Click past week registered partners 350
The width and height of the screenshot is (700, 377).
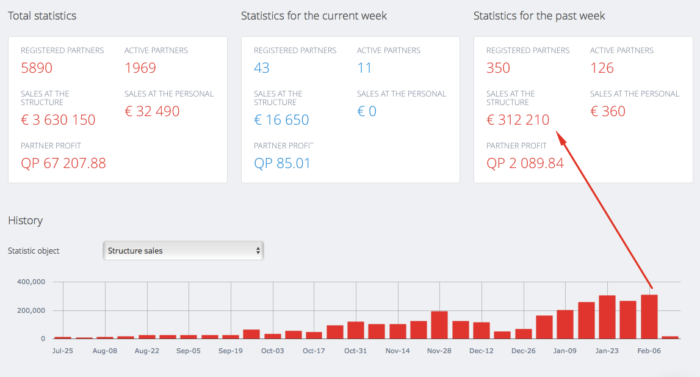tap(498, 68)
